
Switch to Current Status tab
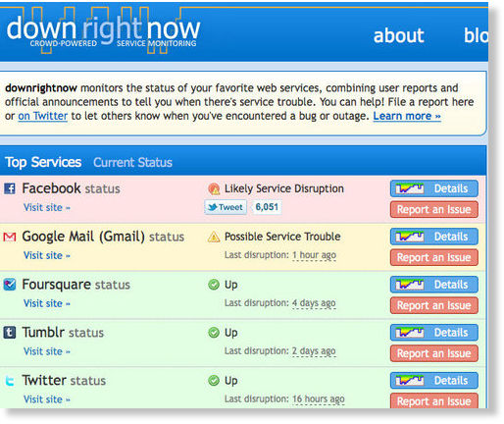click(132, 162)
